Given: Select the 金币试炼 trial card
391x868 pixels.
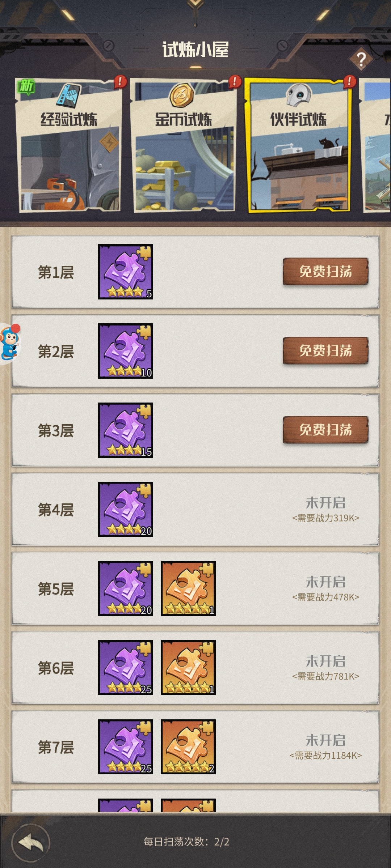Looking at the screenshot, I should 184,145.
